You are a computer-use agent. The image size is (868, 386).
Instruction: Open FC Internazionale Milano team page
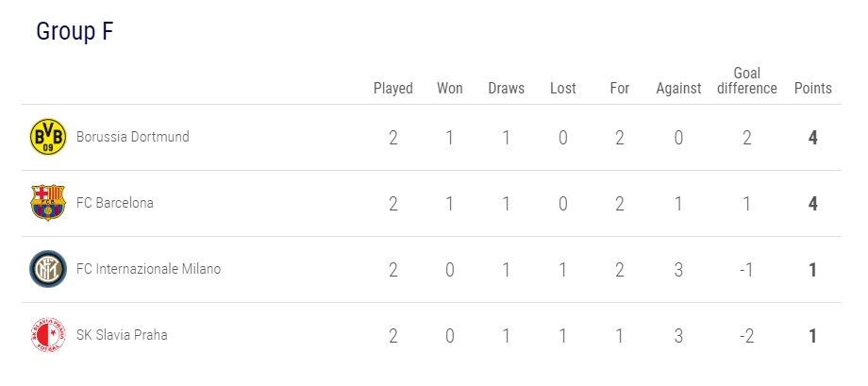click(x=149, y=269)
